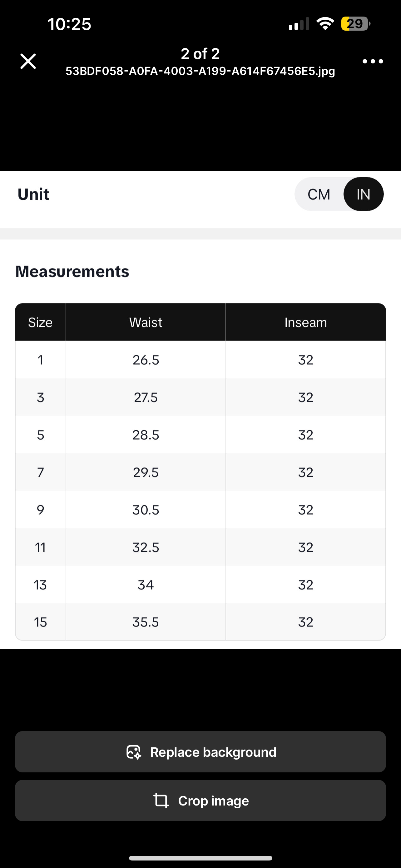
Task: Tap the image filename in the header
Action: [200, 71]
